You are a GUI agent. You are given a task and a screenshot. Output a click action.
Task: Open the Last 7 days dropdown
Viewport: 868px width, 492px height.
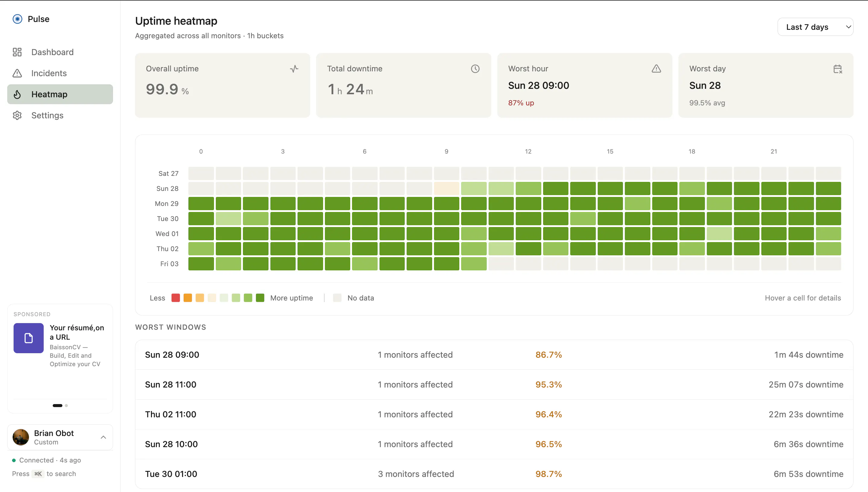coord(815,27)
